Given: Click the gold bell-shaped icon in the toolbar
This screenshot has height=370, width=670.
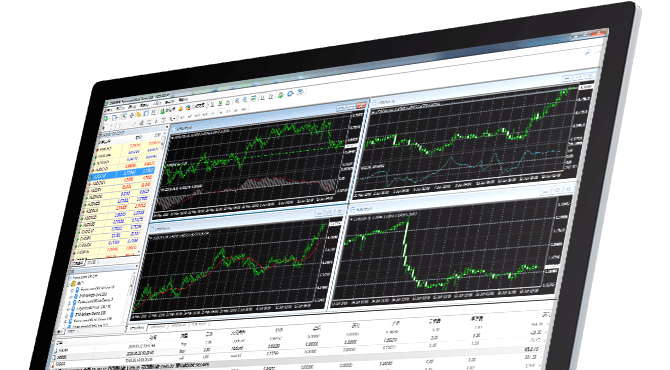Looking at the screenshot, I should tap(180, 109).
